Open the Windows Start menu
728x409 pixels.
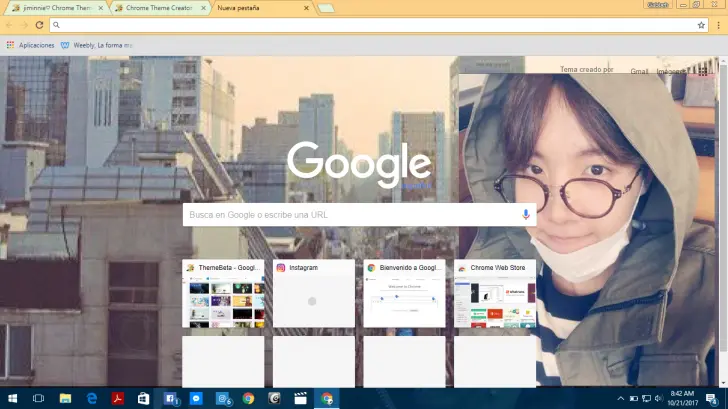(11, 398)
